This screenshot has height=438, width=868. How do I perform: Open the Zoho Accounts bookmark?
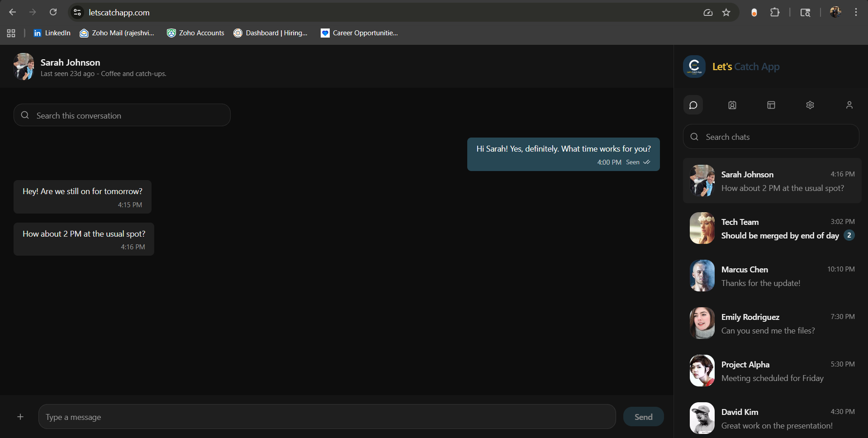(195, 33)
